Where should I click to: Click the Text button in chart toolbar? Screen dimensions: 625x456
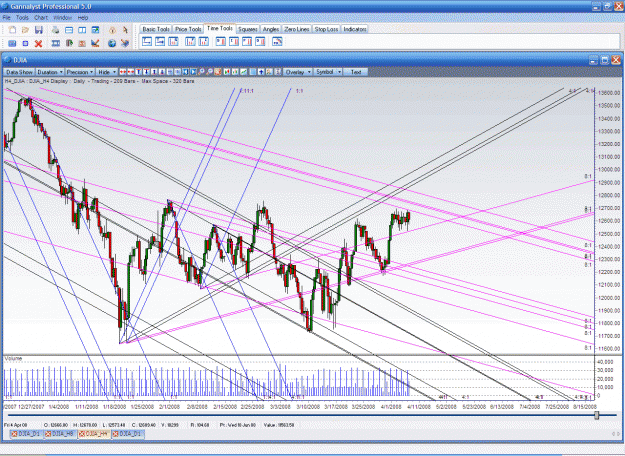point(356,72)
